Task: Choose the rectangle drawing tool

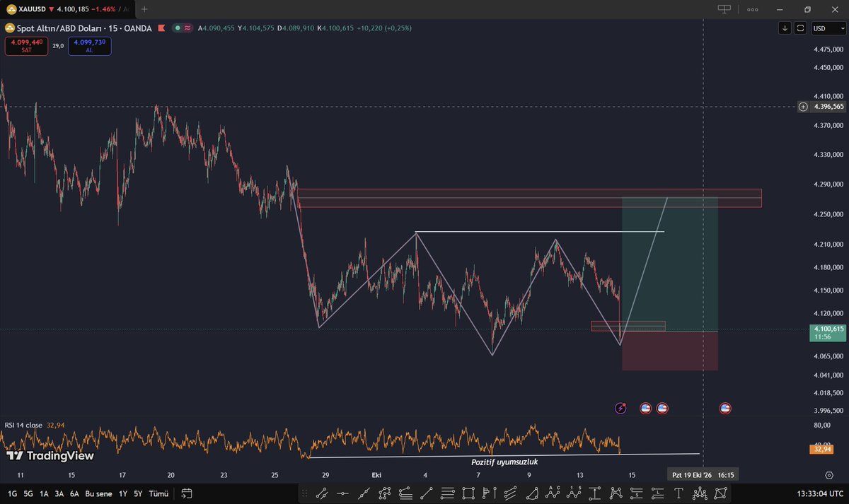Action: (x=468, y=493)
